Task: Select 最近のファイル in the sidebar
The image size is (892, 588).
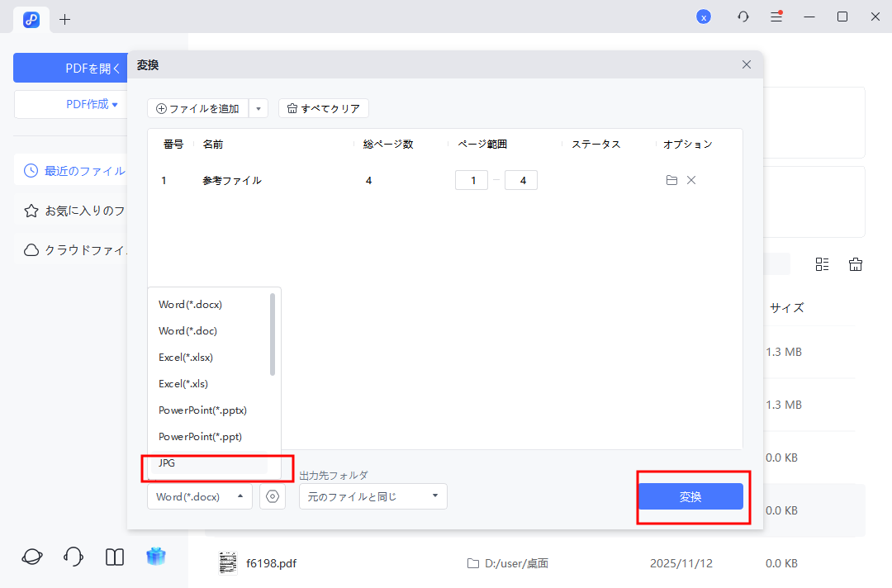Action: (x=83, y=170)
